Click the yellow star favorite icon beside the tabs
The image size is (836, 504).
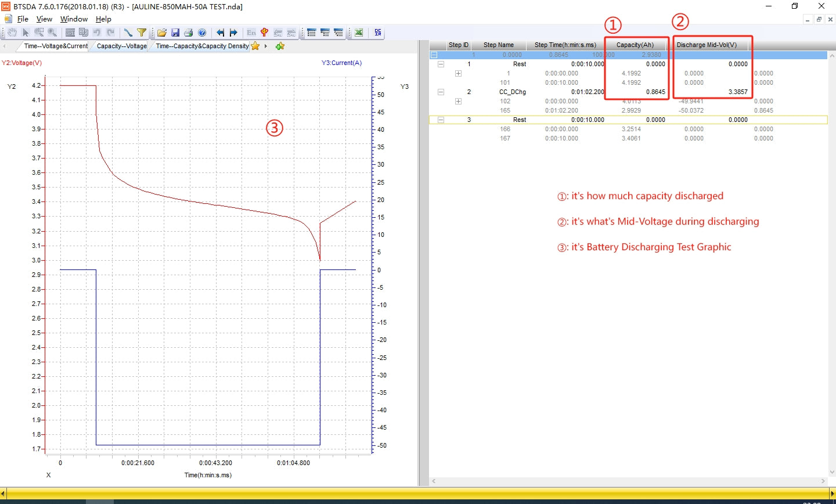click(x=255, y=46)
